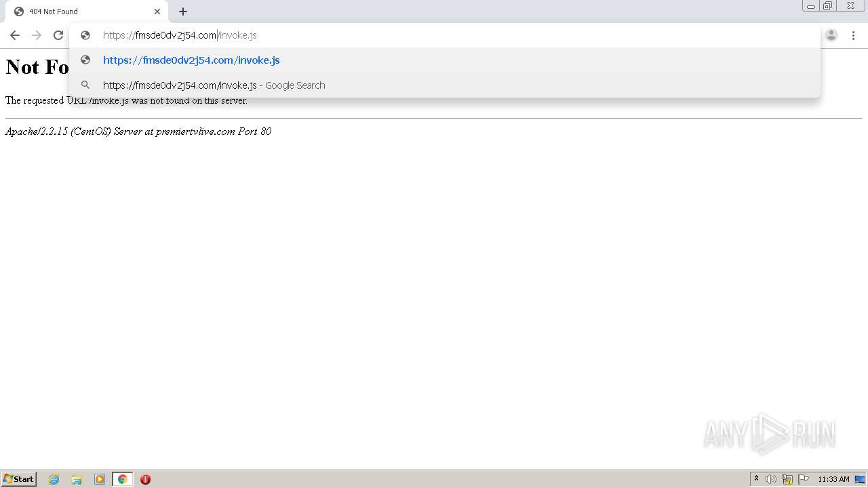Open the Windows Start menu

pos(18,479)
